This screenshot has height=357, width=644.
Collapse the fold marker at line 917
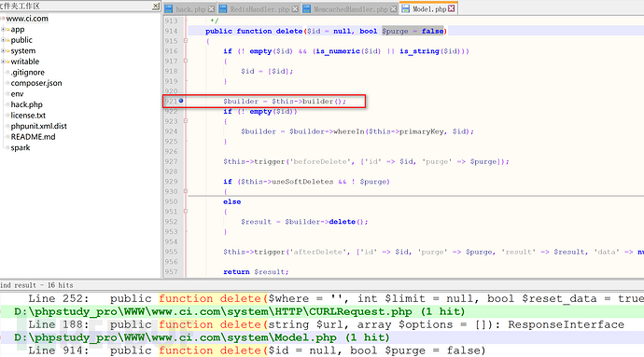186,62
